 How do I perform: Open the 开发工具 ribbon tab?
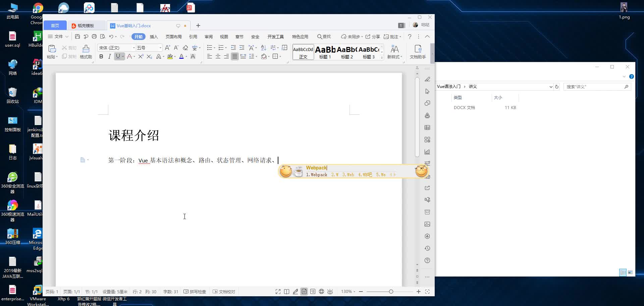click(275, 37)
